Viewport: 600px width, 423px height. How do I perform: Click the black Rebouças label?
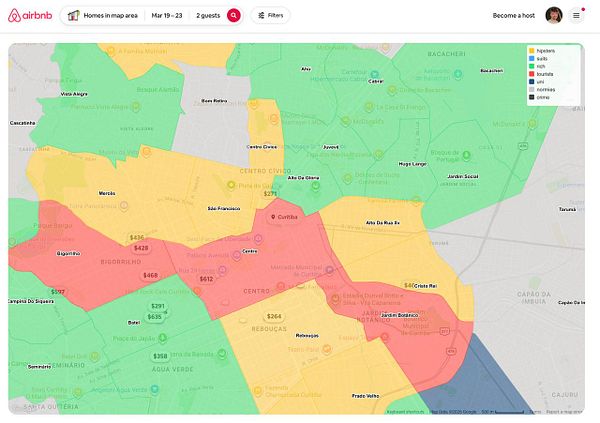[x=307, y=336]
